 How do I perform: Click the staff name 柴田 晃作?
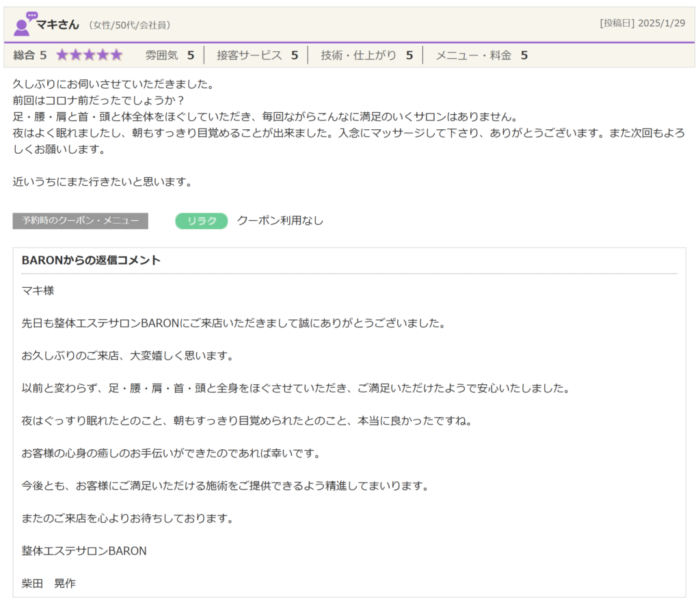[x=49, y=583]
